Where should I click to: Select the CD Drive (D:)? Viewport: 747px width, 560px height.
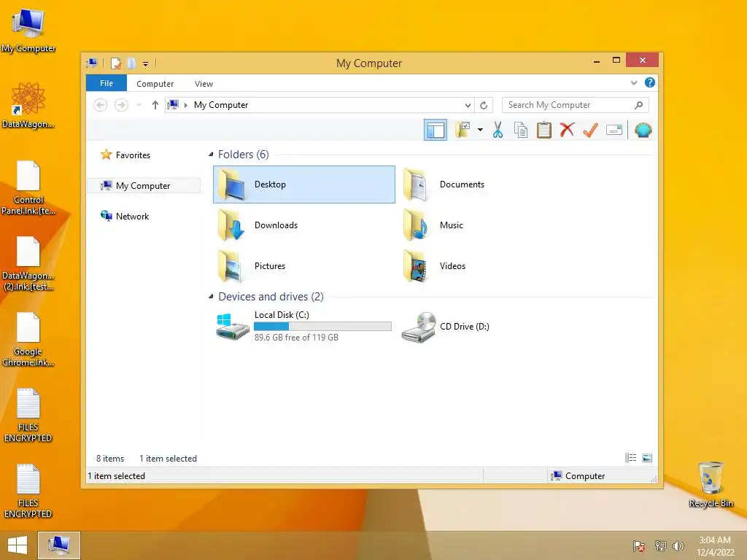[x=445, y=327]
